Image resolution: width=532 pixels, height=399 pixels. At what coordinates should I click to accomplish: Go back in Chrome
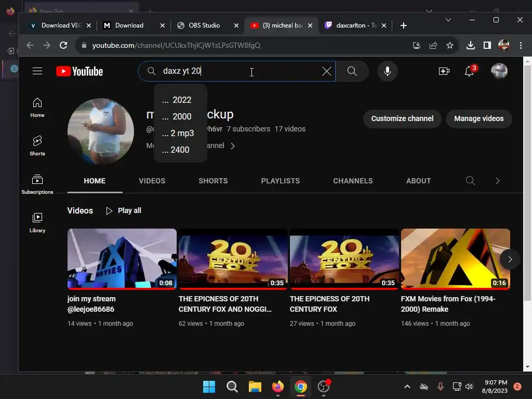point(30,45)
